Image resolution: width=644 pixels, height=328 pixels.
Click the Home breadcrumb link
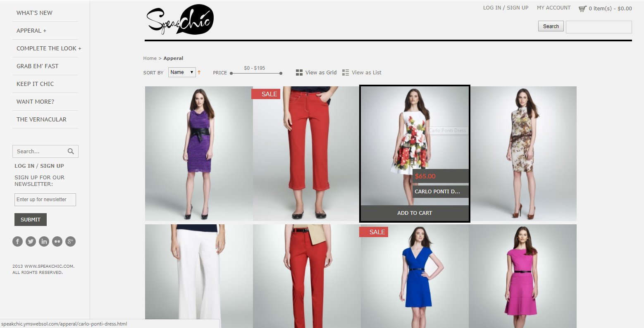click(x=150, y=58)
